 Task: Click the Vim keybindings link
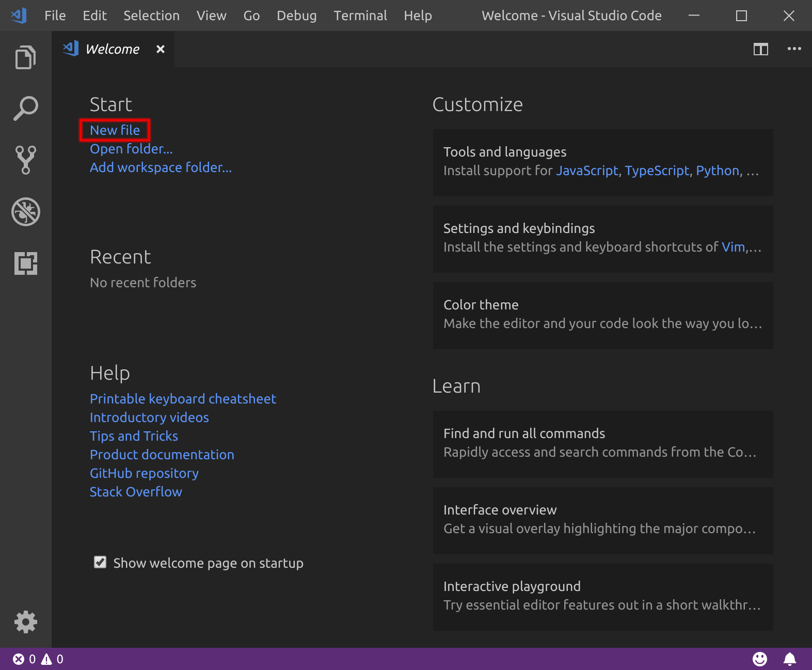[x=733, y=247]
